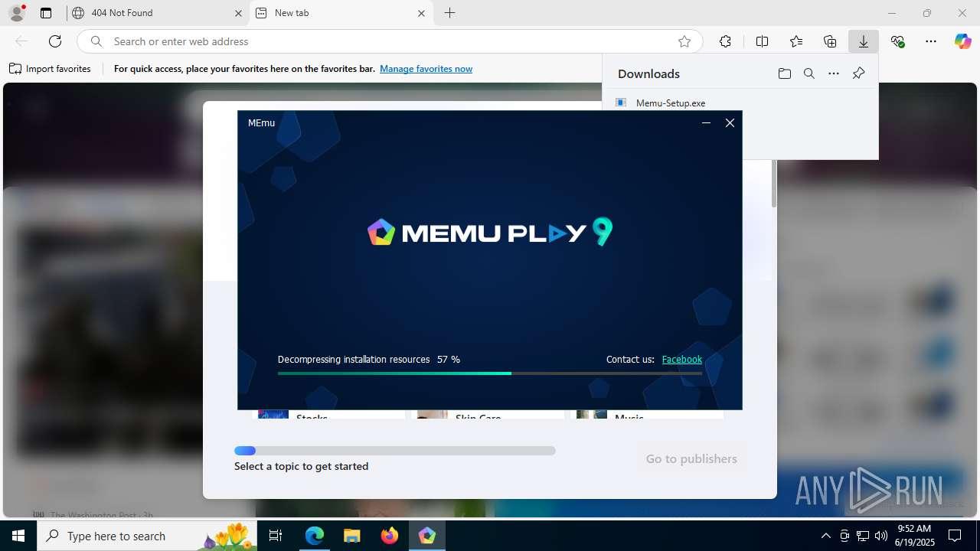980x551 pixels.
Task: Open Task View on the taskbar
Action: (276, 536)
